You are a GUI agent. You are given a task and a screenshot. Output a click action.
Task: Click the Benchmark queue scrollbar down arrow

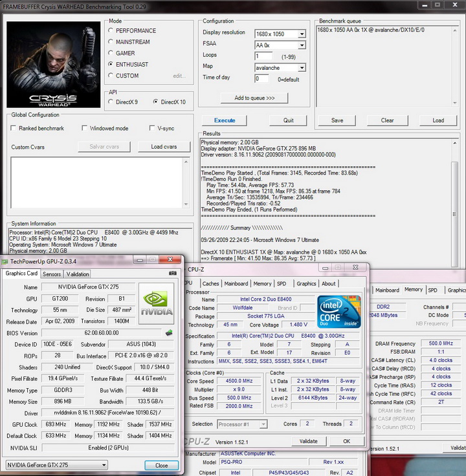tap(455, 103)
